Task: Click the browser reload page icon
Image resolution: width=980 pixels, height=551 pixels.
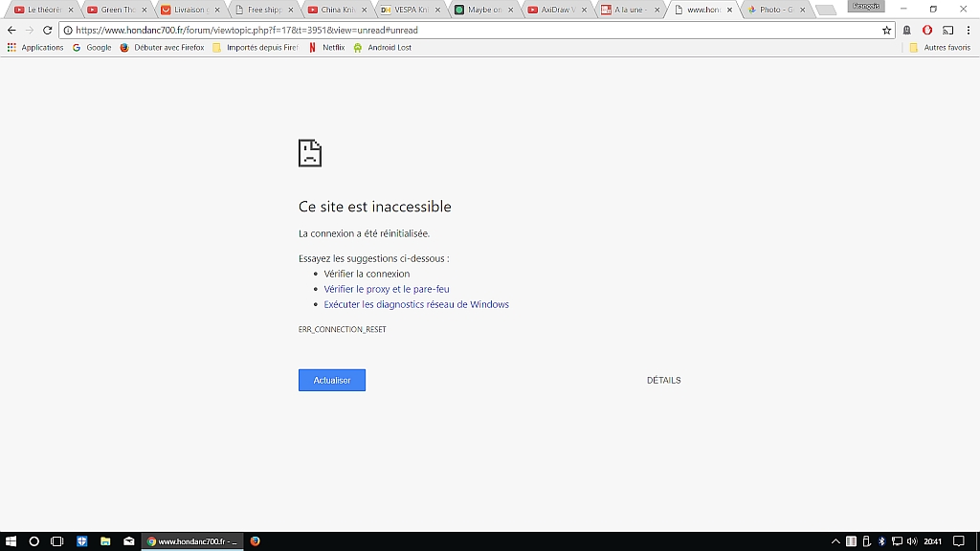Action: coord(47,30)
